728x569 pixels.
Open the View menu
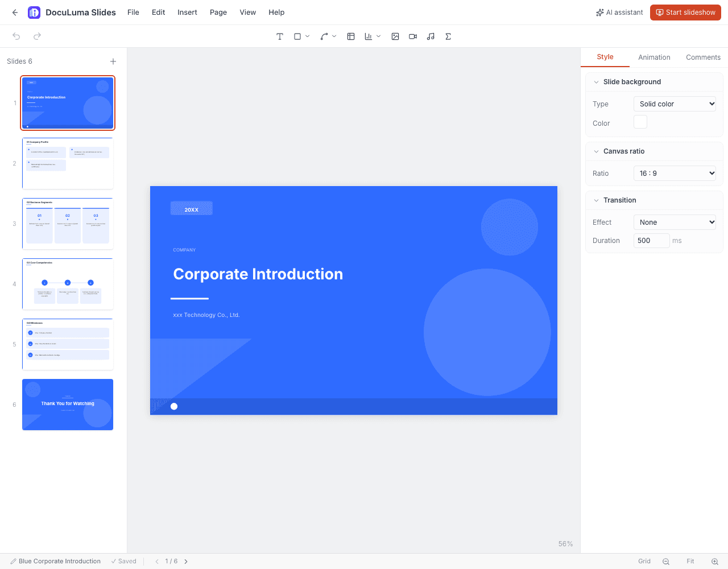click(248, 13)
